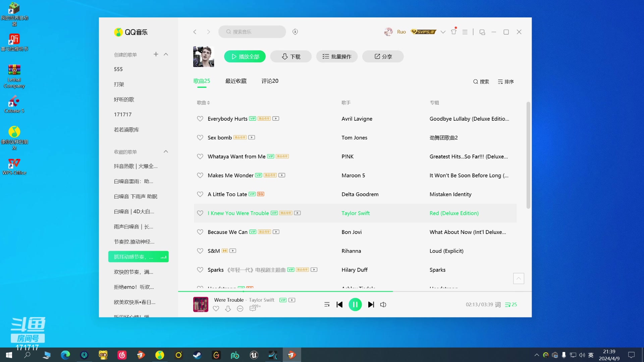Open the skin wardrobe icon
Screen dimensions: 644x362
coord(454,32)
